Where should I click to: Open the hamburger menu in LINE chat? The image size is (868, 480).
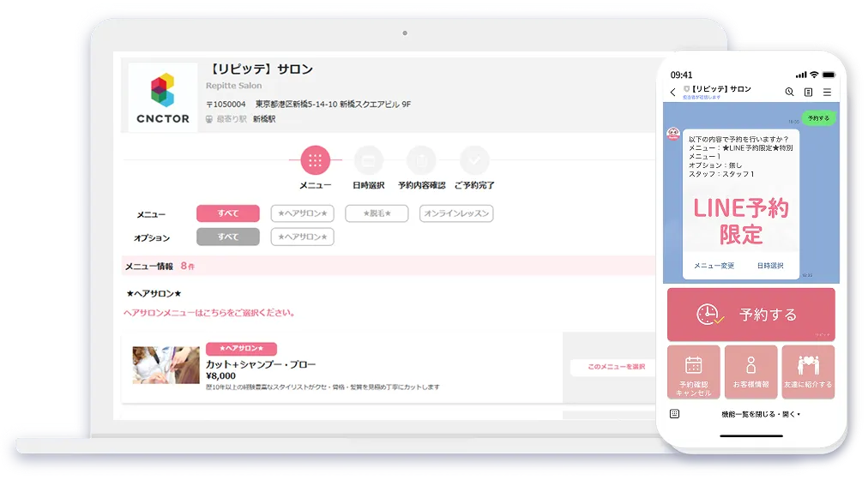[x=827, y=92]
